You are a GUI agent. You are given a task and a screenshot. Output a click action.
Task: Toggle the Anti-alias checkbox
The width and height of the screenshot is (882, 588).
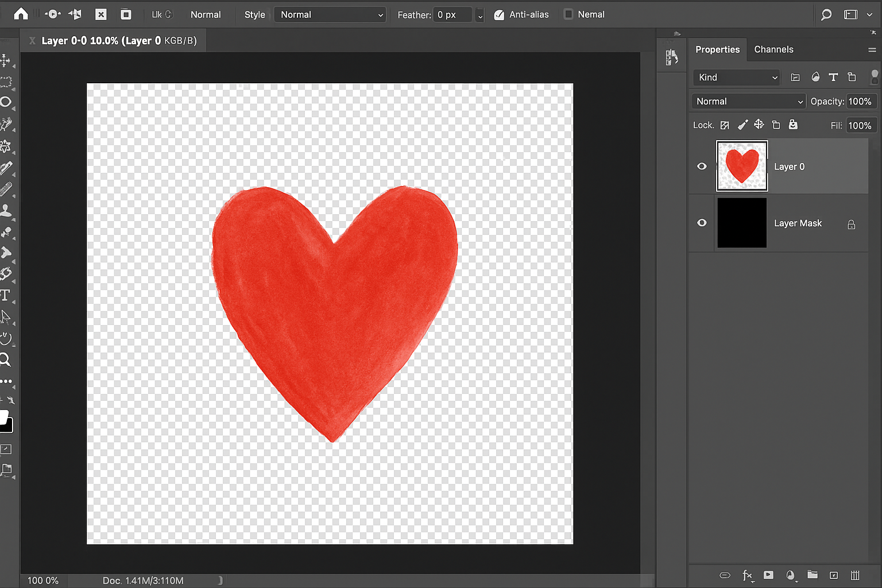point(499,15)
